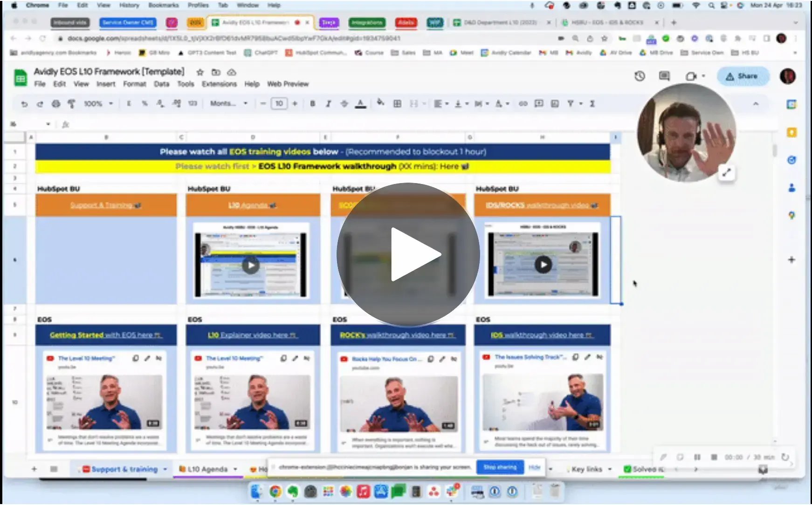Select the Paint format tool
The image size is (812, 505).
tap(71, 103)
